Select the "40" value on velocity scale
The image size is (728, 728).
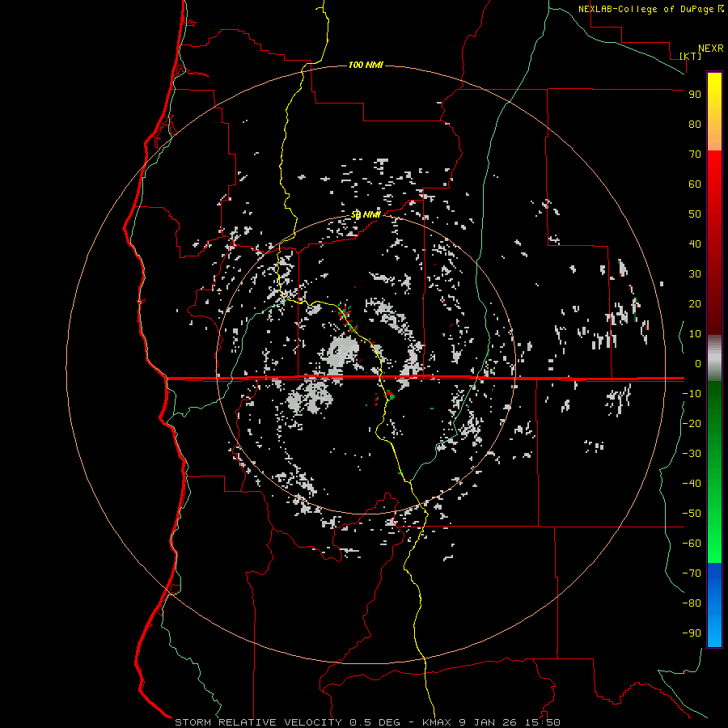695,244
